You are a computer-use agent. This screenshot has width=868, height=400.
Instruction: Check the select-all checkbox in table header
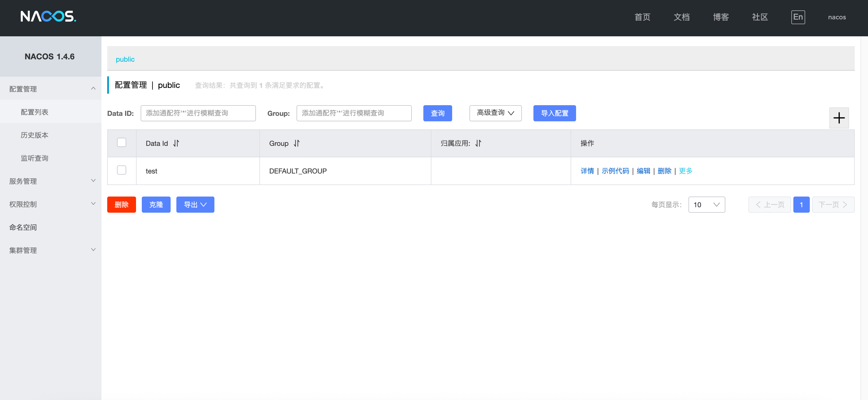click(121, 143)
